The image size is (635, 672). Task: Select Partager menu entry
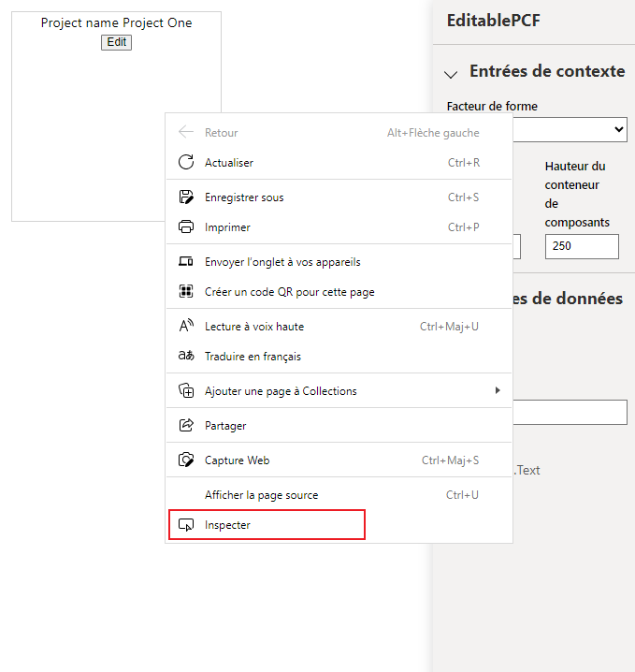339,426
